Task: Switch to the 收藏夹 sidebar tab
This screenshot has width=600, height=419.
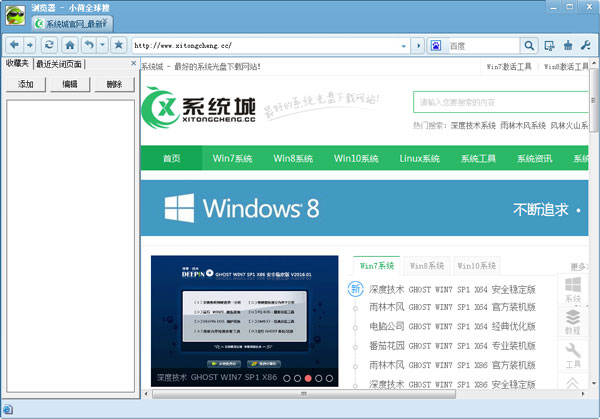Action: coord(17,64)
